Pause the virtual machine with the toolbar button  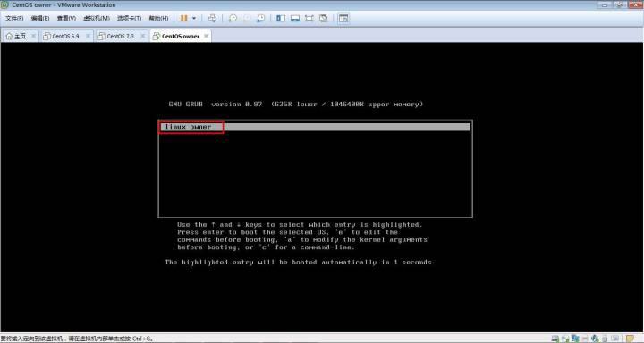[x=184, y=18]
